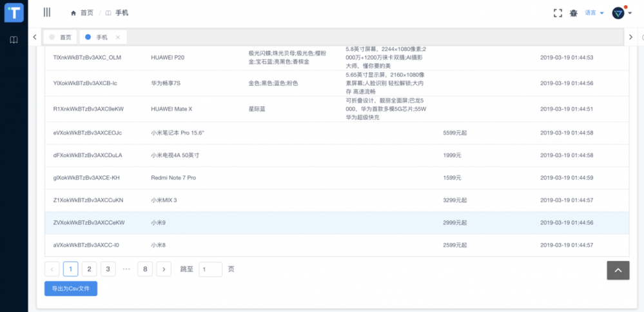Close the 手机 tab
This screenshot has width=644, height=312.
pos(118,37)
